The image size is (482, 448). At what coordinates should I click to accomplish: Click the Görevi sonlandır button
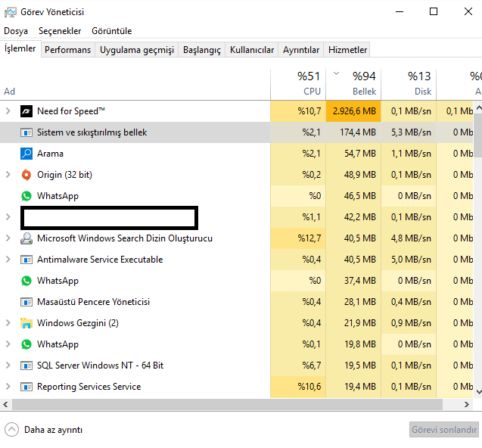(444, 430)
